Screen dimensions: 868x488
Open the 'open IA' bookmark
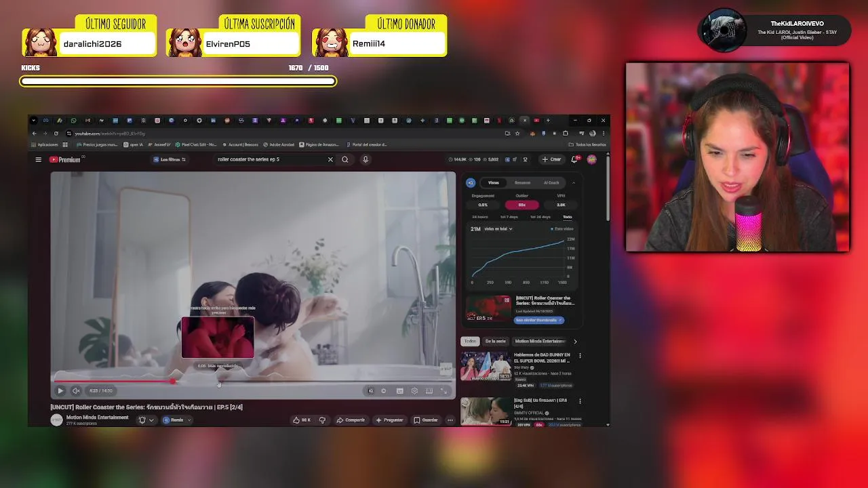coord(134,144)
